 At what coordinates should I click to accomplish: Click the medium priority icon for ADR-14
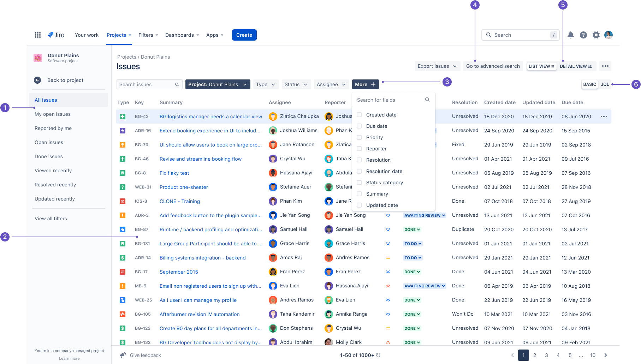[388, 258]
